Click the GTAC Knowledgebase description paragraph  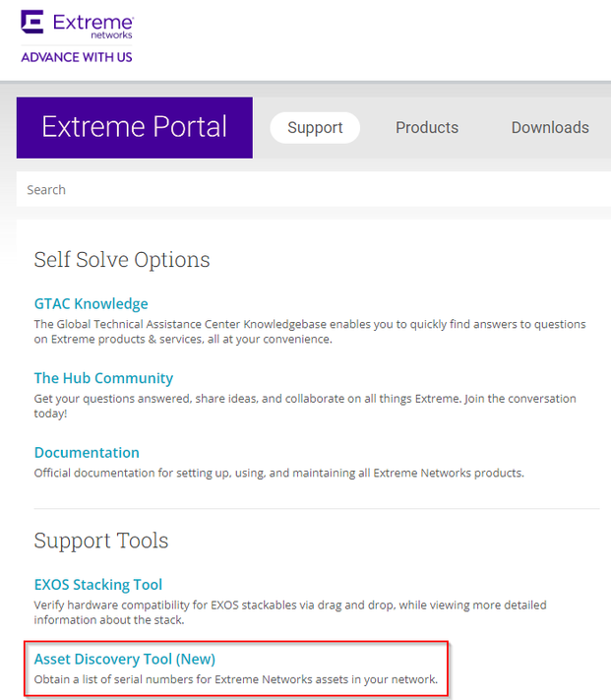coord(309,331)
